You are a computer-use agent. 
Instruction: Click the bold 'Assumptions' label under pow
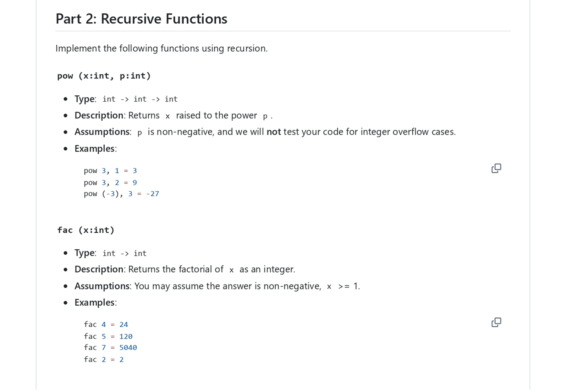pyautogui.click(x=102, y=132)
